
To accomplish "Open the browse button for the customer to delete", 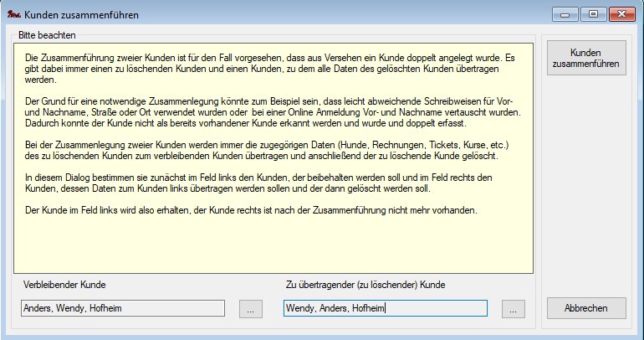I will pos(513,308).
